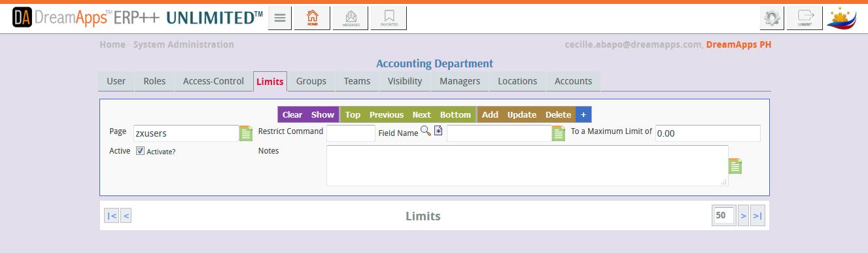This screenshot has height=253, width=868.
Task: Open the hamburger menu button
Action: pos(280,18)
